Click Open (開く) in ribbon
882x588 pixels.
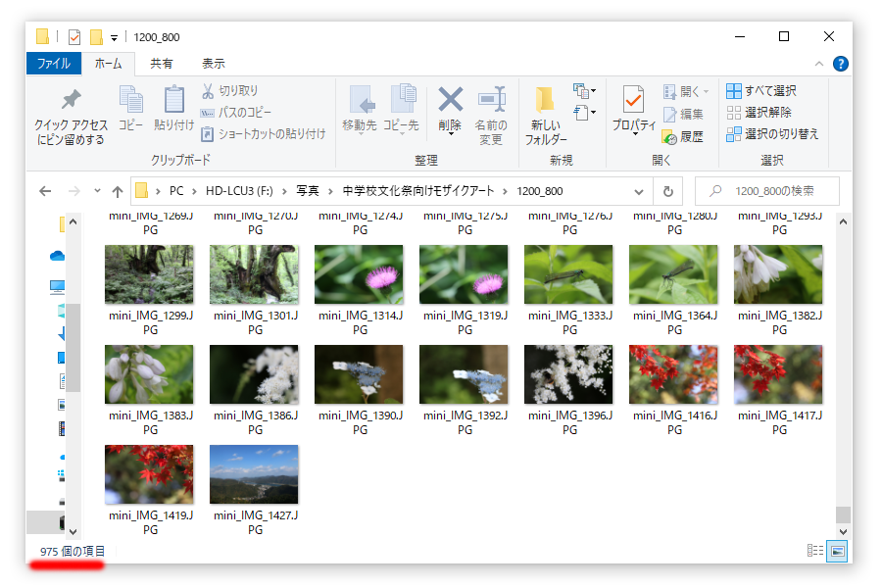686,91
